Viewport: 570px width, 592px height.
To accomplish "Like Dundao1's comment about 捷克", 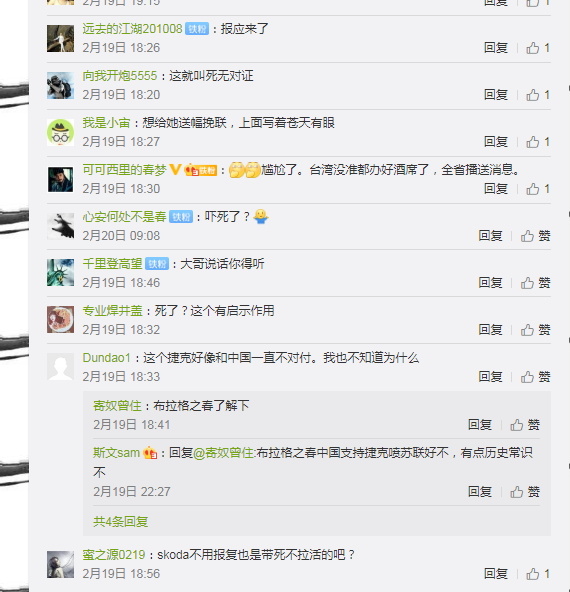I will click(535, 377).
